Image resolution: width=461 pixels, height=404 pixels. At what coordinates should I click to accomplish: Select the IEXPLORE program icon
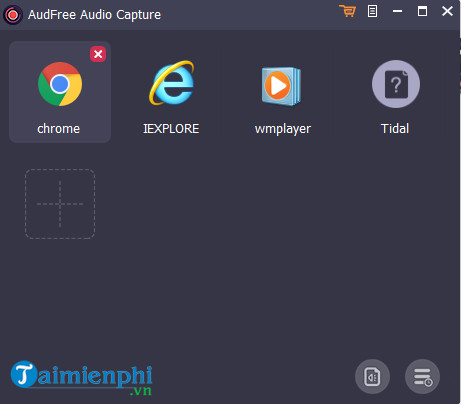click(172, 83)
